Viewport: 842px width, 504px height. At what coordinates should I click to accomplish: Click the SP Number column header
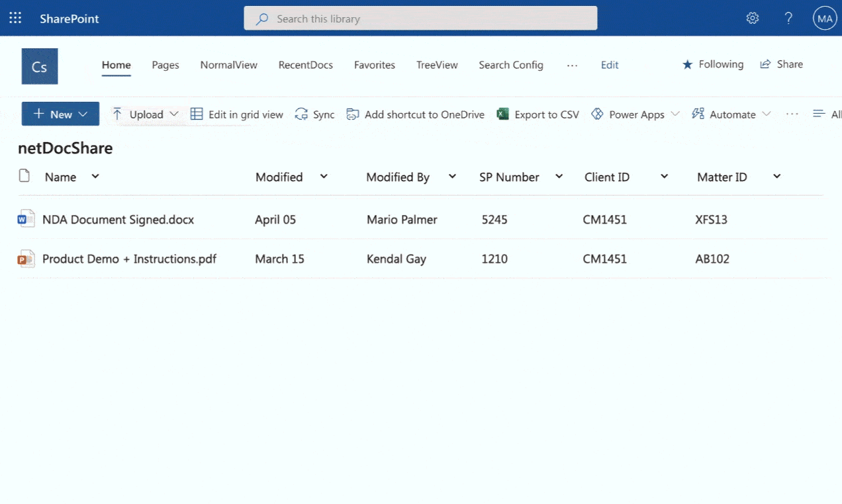click(509, 177)
